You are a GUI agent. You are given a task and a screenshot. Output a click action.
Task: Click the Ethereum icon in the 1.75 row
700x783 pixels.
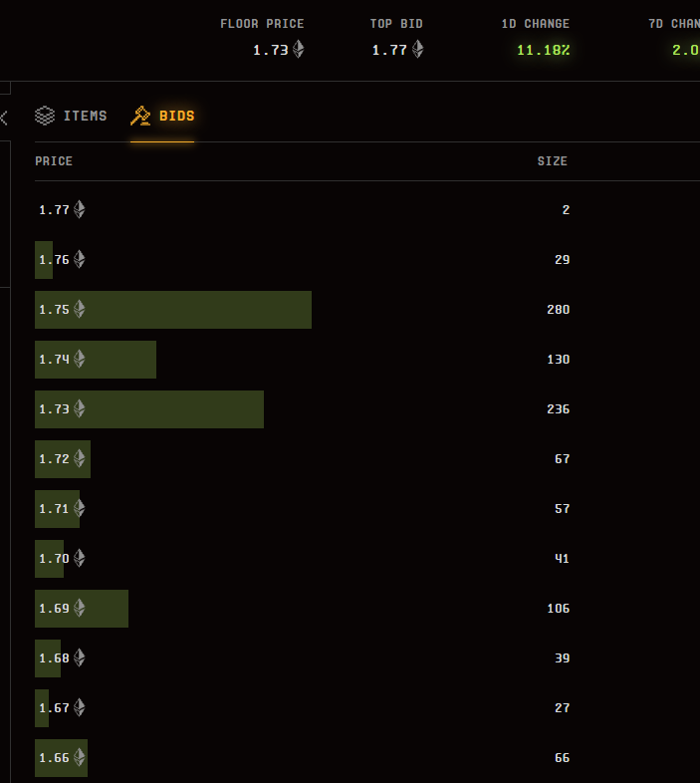pyautogui.click(x=80, y=309)
